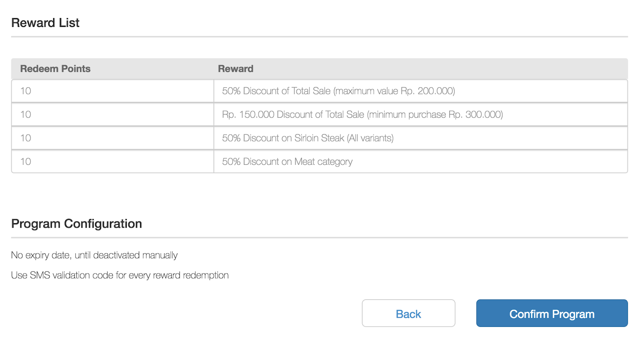The image size is (644, 345).
Task: Click the 50% Discount on Sirloin Steak row
Action: point(308,138)
